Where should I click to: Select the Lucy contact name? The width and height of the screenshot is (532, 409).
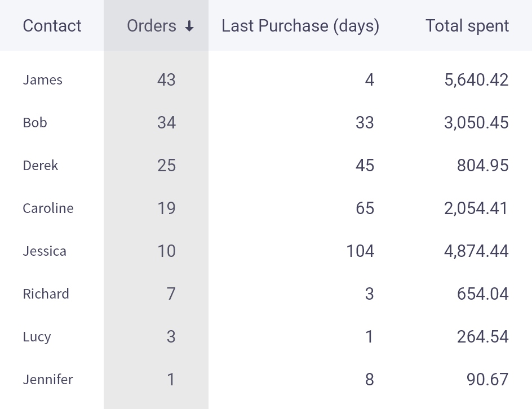coord(37,337)
